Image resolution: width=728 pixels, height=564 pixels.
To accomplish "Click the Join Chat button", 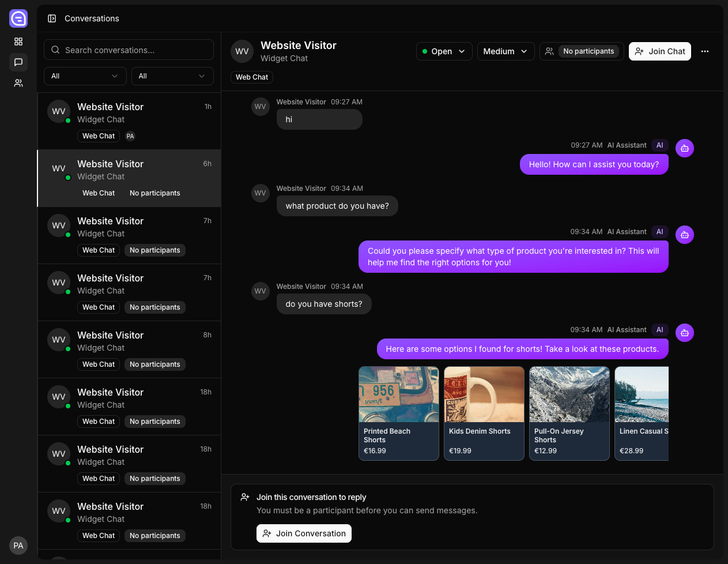I will (659, 51).
